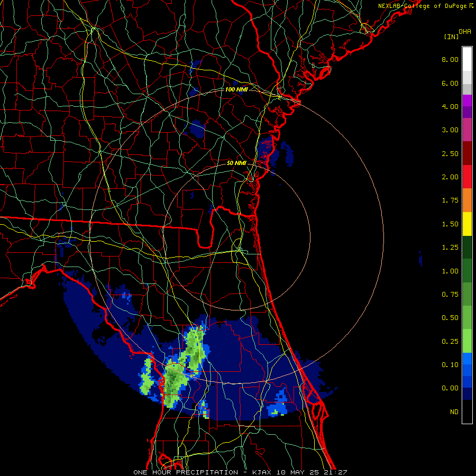The height and width of the screenshot is (476, 476).
Task: Click the 4.00 legend value
Action: click(x=450, y=106)
